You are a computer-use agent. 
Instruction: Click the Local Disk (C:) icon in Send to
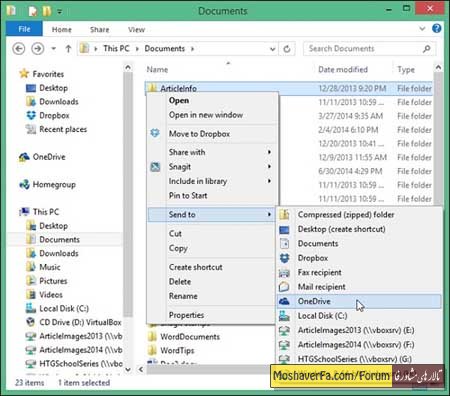point(284,316)
